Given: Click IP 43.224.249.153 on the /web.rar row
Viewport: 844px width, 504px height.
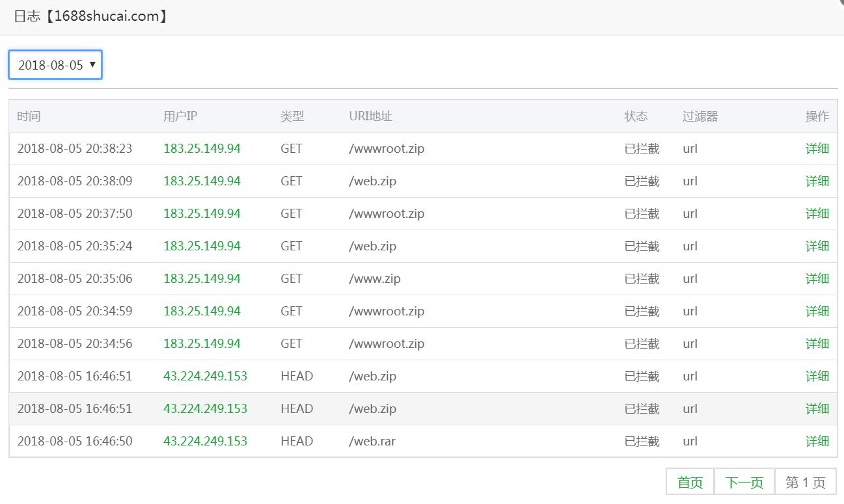Looking at the screenshot, I should (205, 441).
